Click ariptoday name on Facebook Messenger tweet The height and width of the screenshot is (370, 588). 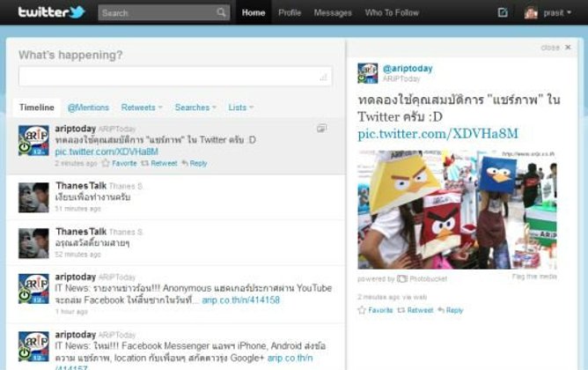pyautogui.click(x=76, y=335)
